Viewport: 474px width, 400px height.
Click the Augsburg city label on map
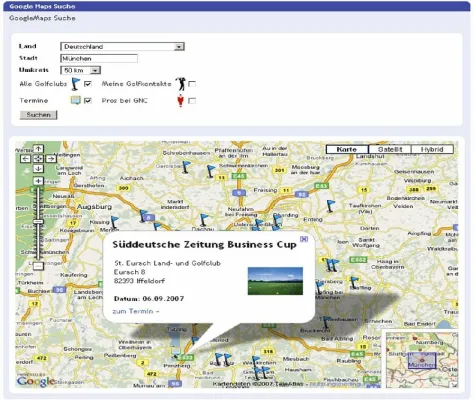[x=94, y=207]
